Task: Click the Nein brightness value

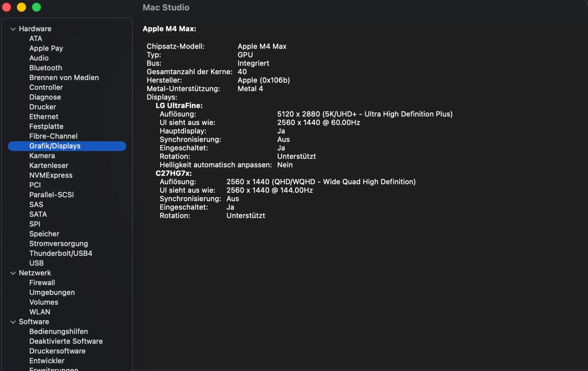Action: (285, 165)
